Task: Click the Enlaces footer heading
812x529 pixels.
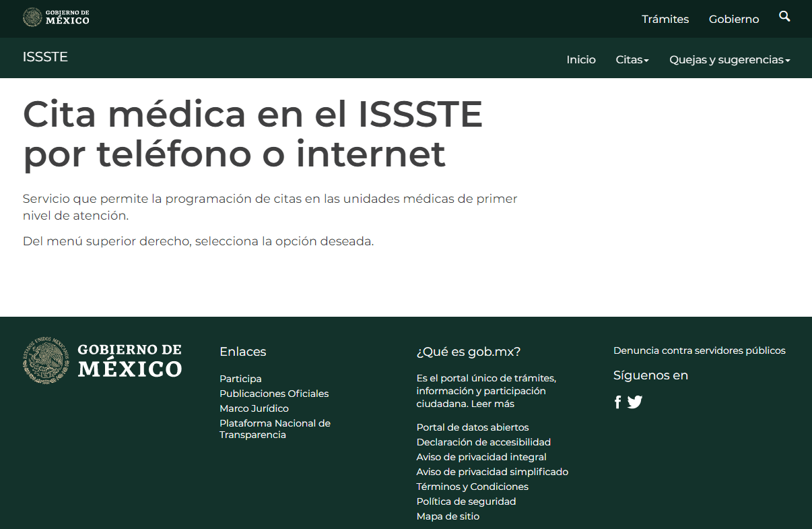Action: [242, 352]
